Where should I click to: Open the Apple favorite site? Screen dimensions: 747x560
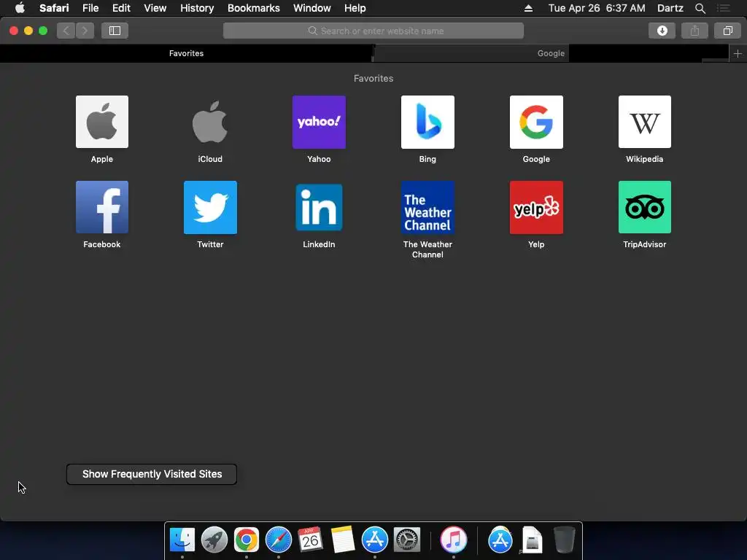point(102,122)
